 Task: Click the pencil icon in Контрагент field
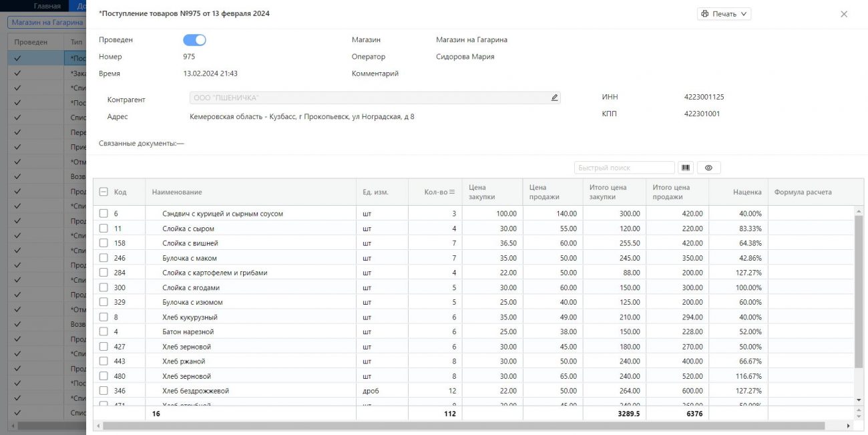(554, 98)
